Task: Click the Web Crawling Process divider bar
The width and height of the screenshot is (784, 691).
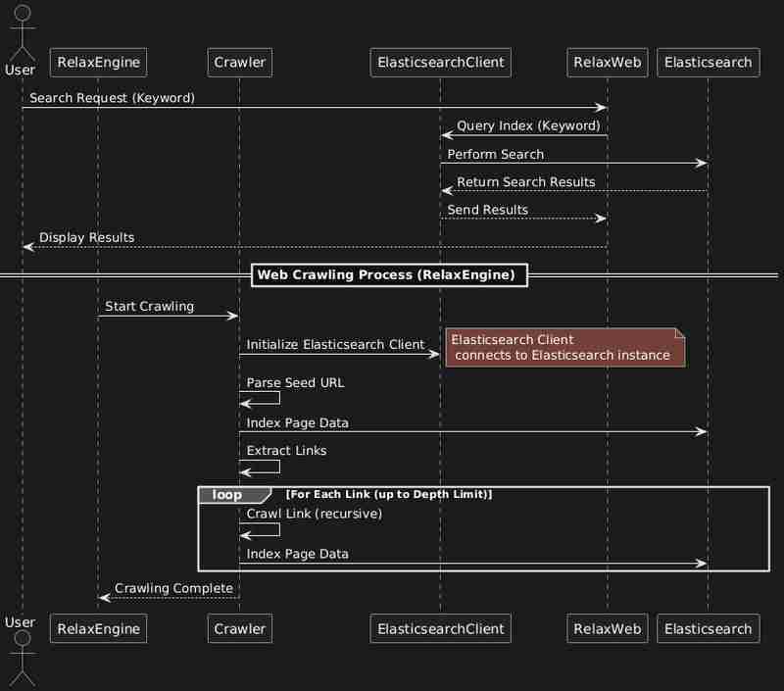Action: 389,275
